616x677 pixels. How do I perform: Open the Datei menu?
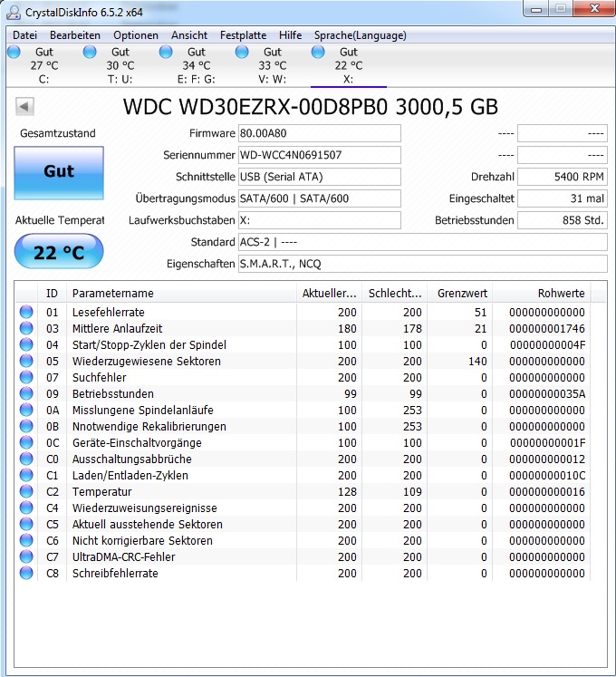click(x=24, y=35)
